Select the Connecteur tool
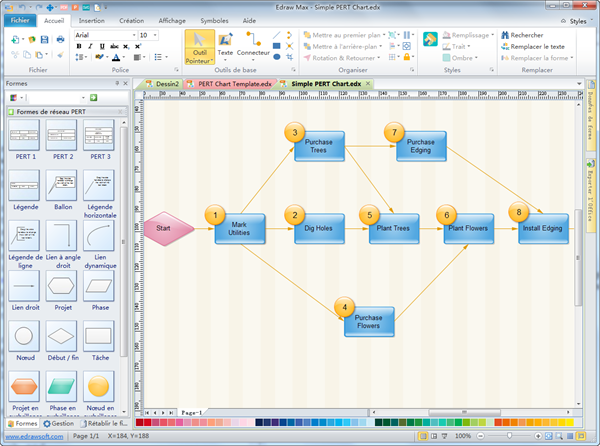600x446 pixels. pyautogui.click(x=252, y=46)
